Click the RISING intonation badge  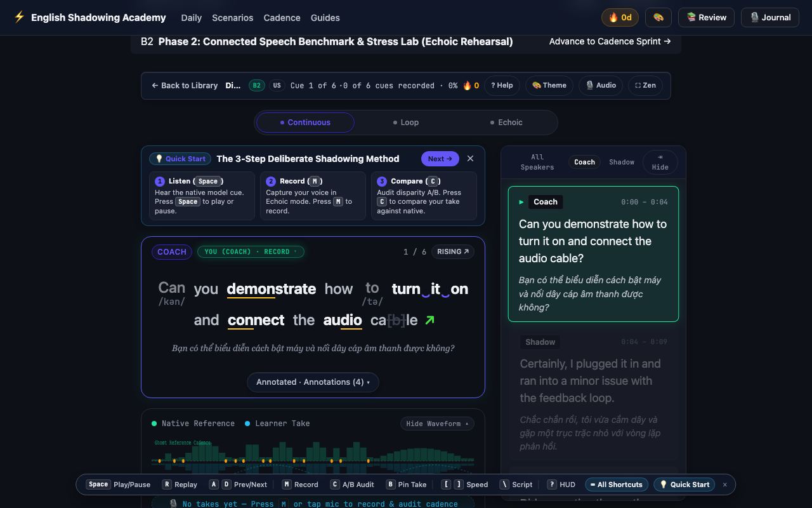coord(453,252)
